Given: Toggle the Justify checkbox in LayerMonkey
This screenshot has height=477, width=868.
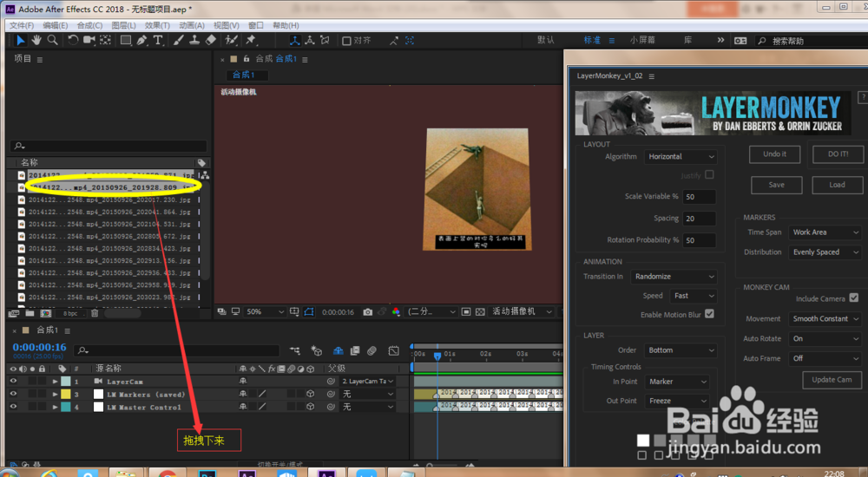Looking at the screenshot, I should pos(709,174).
